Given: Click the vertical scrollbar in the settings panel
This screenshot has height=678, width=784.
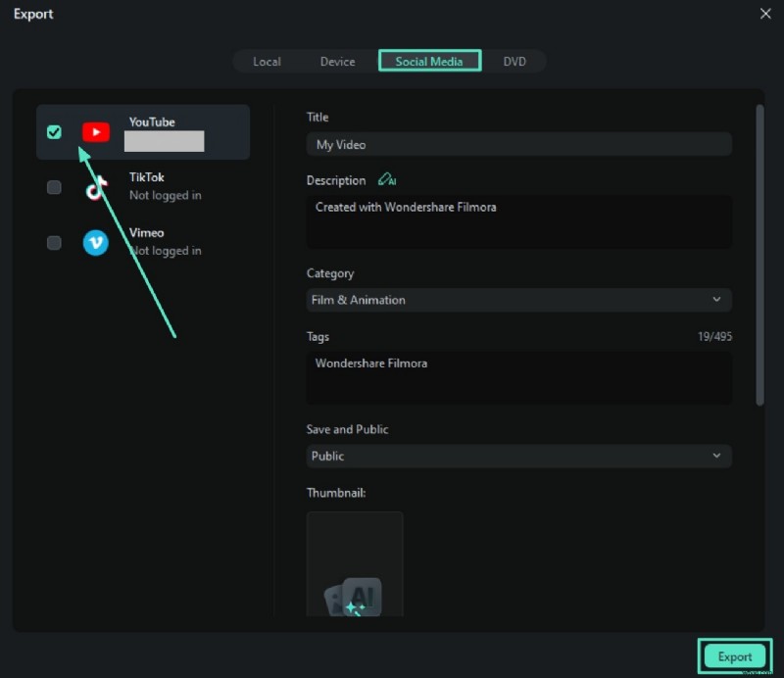Looking at the screenshot, I should 759,255.
